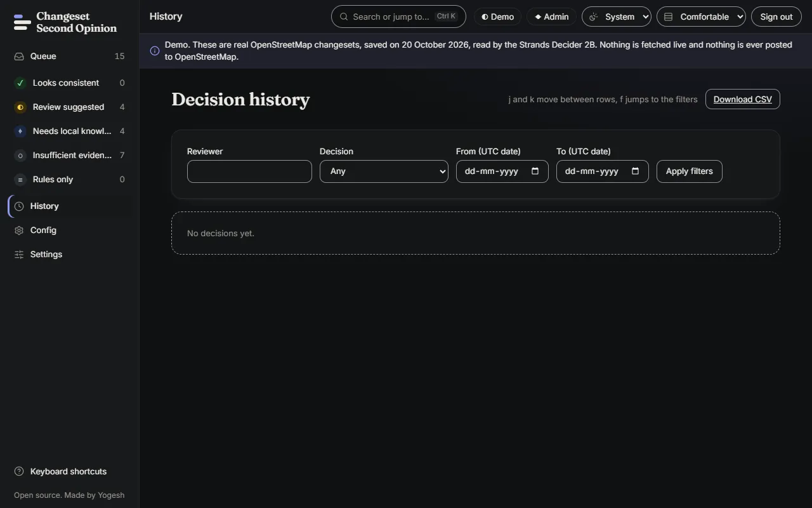Click the Insufficient evidence circle icon
The width and height of the screenshot is (812, 508).
coord(20,156)
